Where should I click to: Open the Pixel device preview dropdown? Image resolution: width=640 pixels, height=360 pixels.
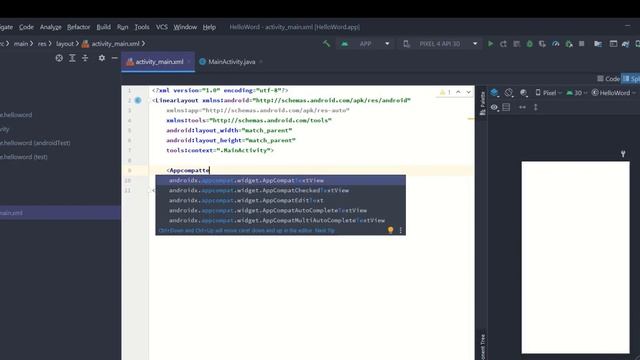click(x=548, y=93)
